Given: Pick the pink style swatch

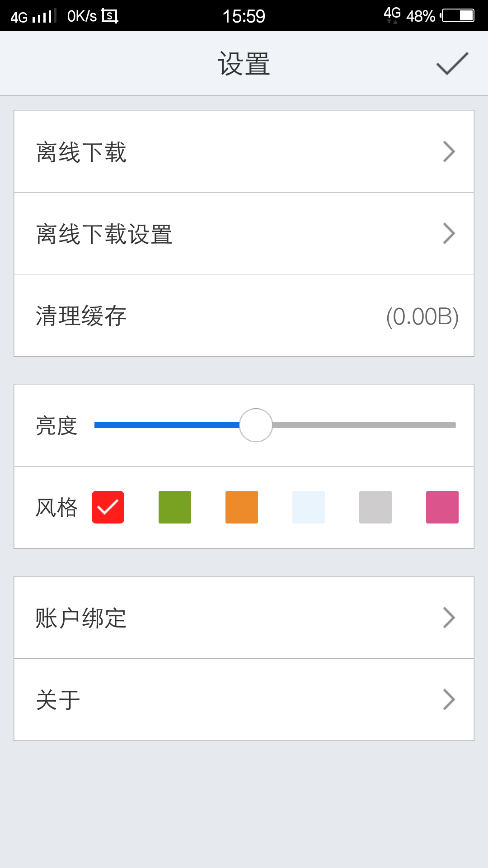Looking at the screenshot, I should [x=442, y=507].
